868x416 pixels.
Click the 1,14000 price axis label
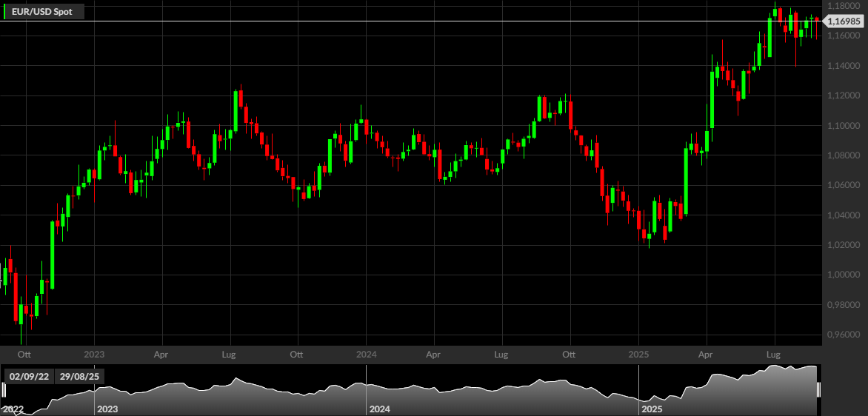[844, 66]
